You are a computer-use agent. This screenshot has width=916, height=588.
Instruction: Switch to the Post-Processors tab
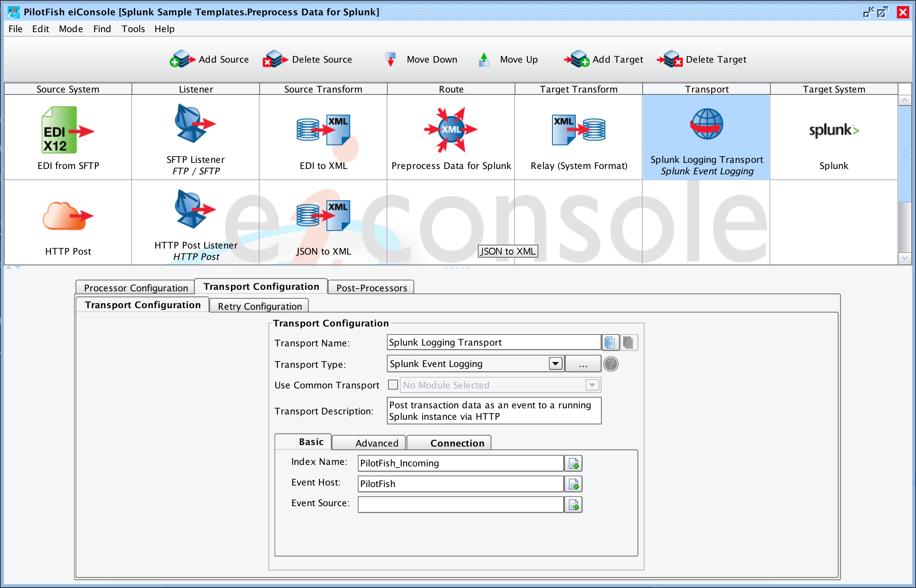coord(372,288)
